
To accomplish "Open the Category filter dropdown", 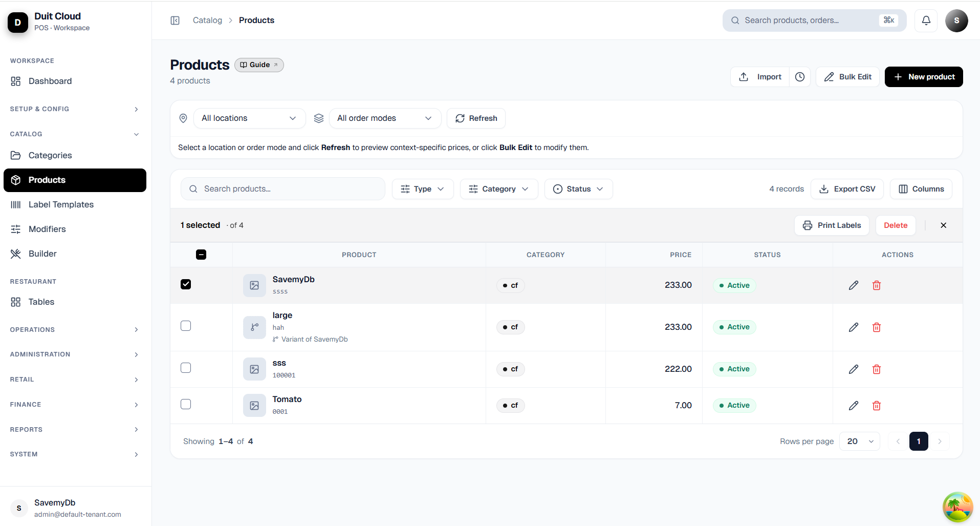I will click(x=499, y=189).
